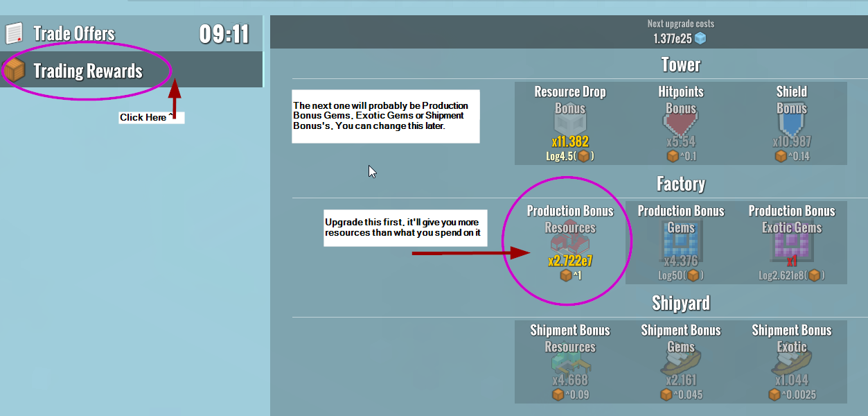Click the Shipment Gems ship icon
The height and width of the screenshot is (416, 868).
[x=681, y=363]
